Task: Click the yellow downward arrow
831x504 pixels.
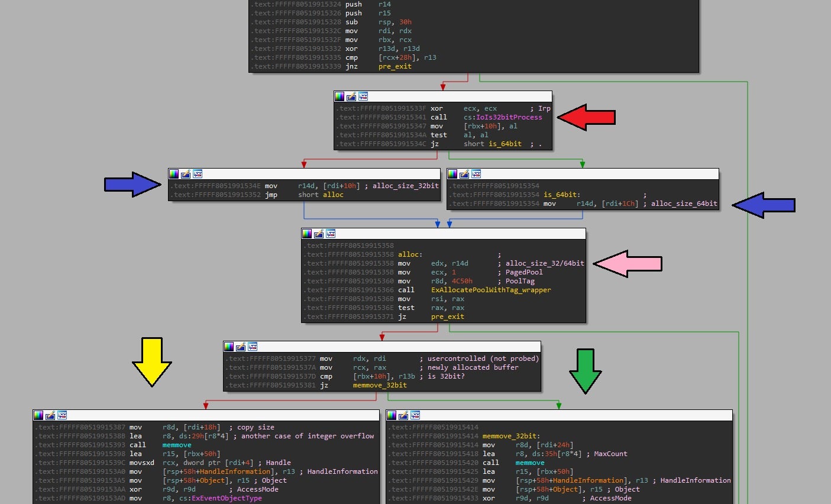Action: pos(152,362)
